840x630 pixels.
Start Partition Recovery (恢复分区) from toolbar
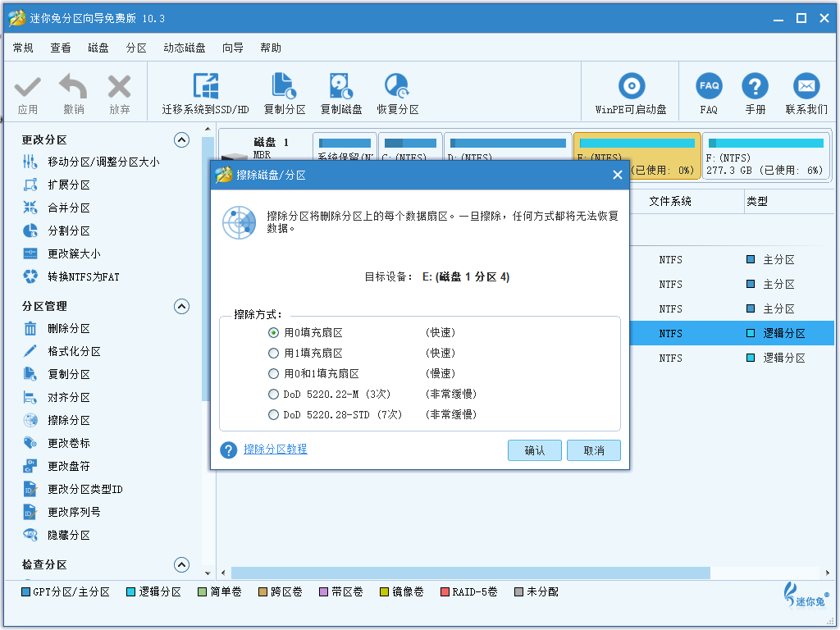coord(398,94)
